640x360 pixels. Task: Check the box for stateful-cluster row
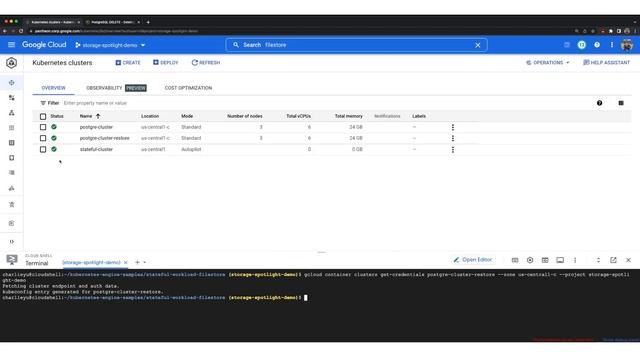coord(43,149)
